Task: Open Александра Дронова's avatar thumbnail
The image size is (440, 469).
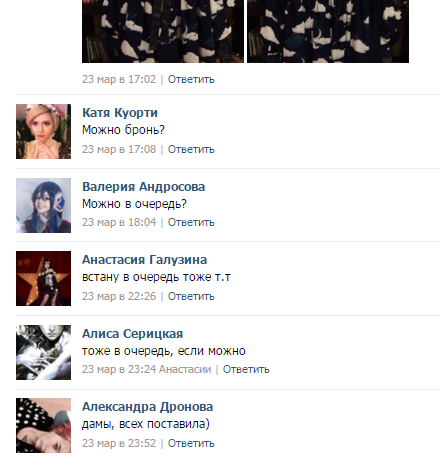Action: 43,425
